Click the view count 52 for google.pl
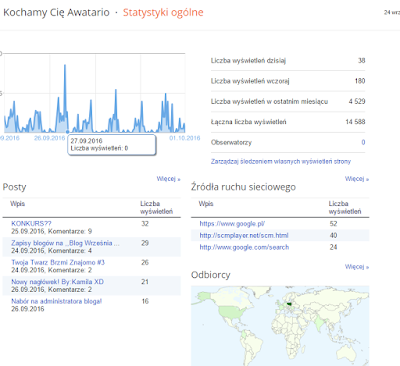This screenshot has width=400, height=366. [333, 224]
